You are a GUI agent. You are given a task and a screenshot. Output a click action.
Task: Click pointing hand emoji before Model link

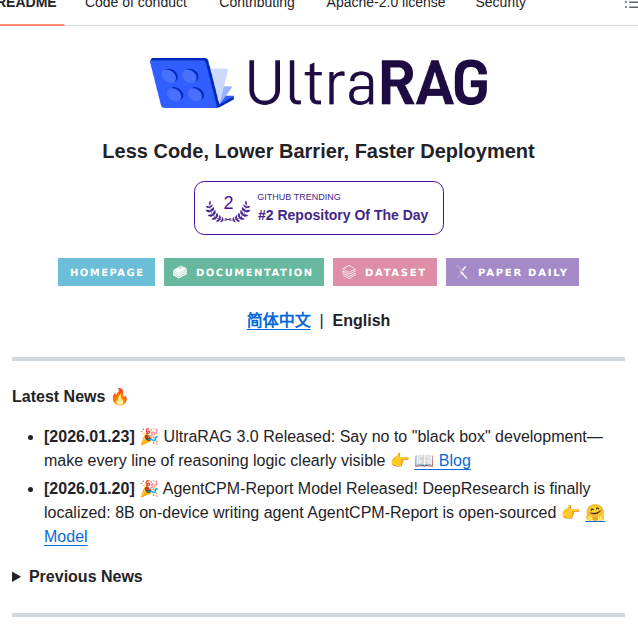point(571,513)
